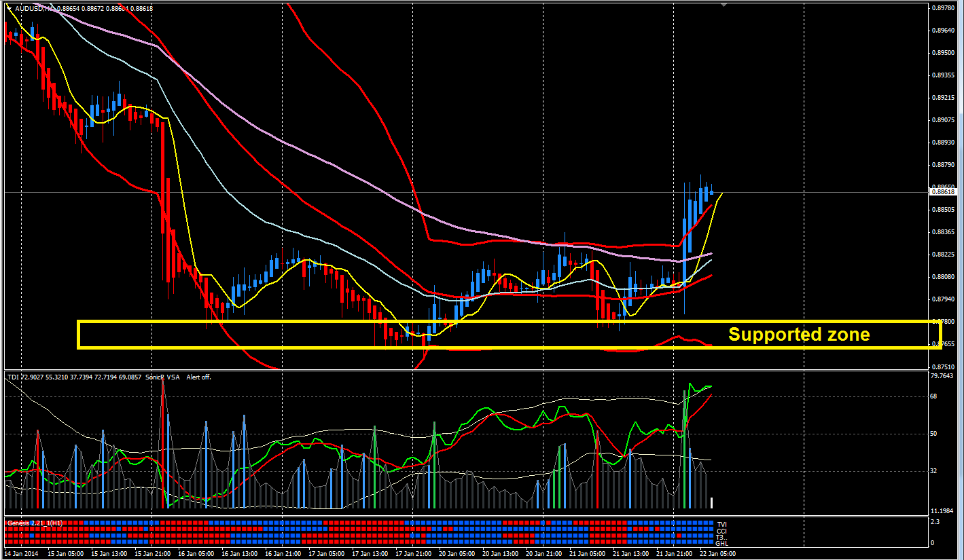This screenshot has height=560, width=964.
Task: Click the CCI row label
Action: pyautogui.click(x=721, y=531)
